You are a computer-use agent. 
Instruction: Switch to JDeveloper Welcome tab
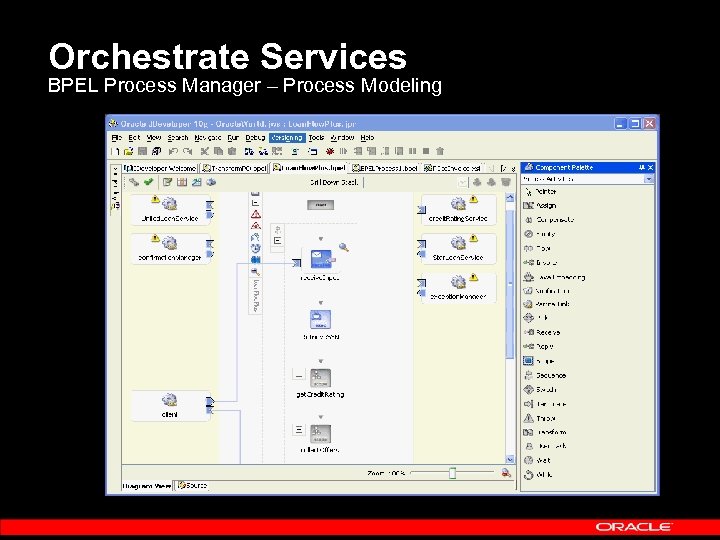click(161, 168)
